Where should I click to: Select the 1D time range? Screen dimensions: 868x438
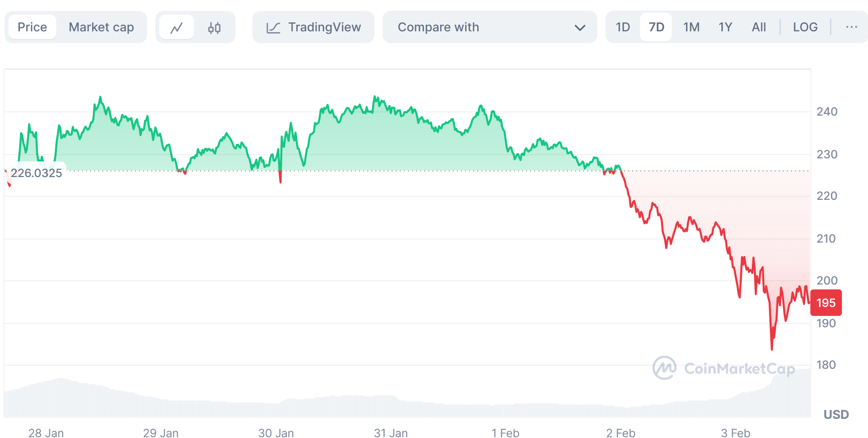623,27
